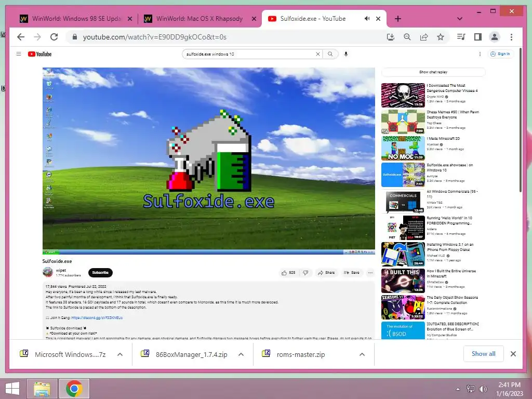Play the Sulfoxide.exe video player
The image size is (532, 399).
click(x=209, y=161)
